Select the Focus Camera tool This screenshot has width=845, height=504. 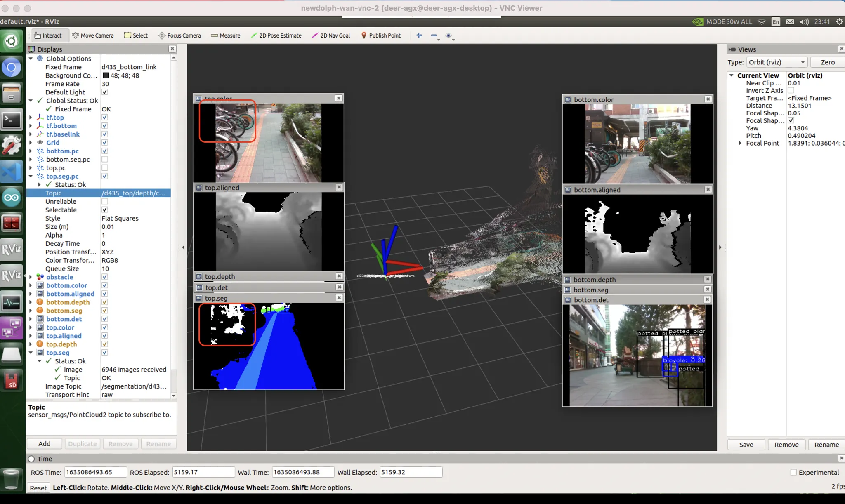[x=179, y=35]
